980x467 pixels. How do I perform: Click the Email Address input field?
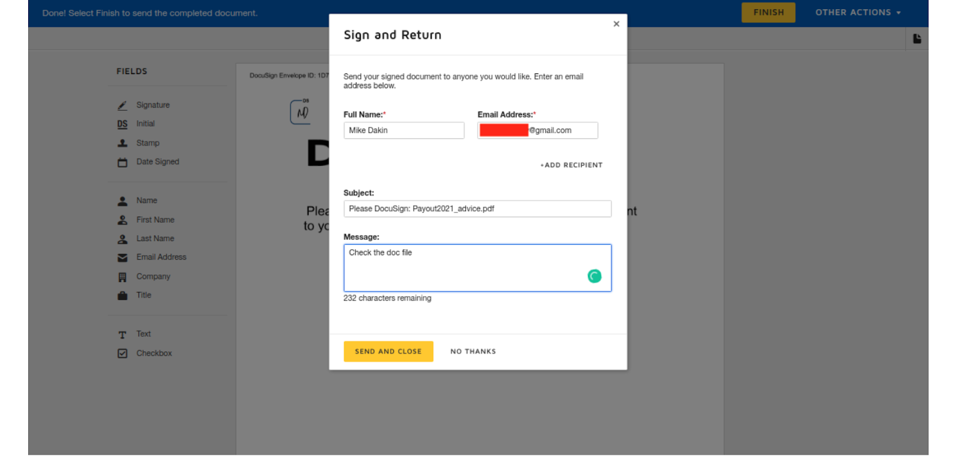538,130
